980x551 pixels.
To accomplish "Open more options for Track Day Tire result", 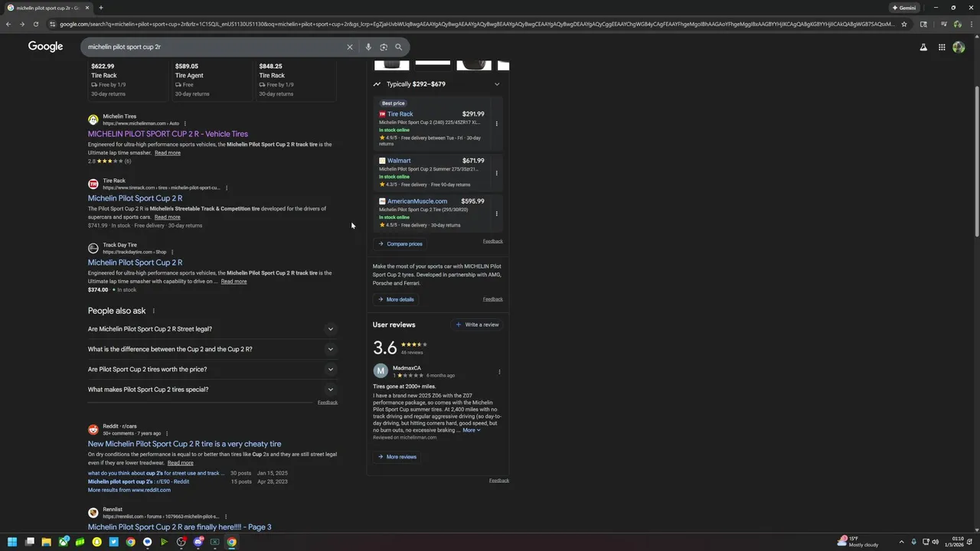I will [172, 252].
